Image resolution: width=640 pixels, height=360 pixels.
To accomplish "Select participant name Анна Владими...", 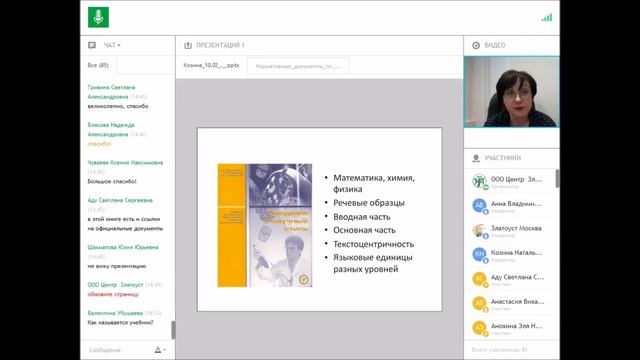I will pyautogui.click(x=516, y=204).
